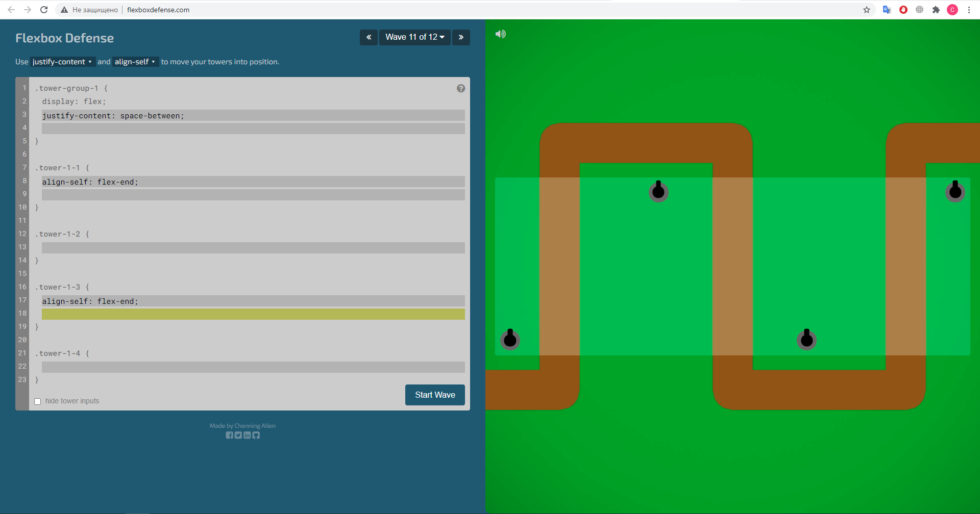Click the gray globe extension icon
Viewport: 980px width, 514px height.
[x=920, y=10]
